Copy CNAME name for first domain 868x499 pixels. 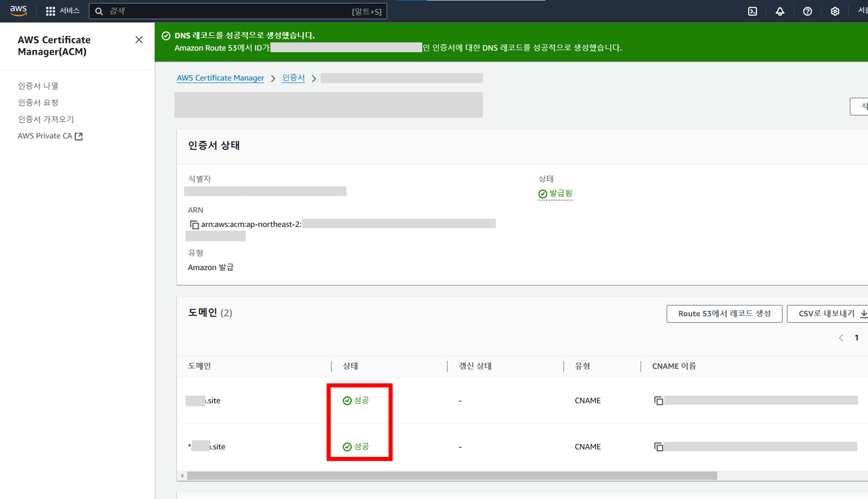658,401
